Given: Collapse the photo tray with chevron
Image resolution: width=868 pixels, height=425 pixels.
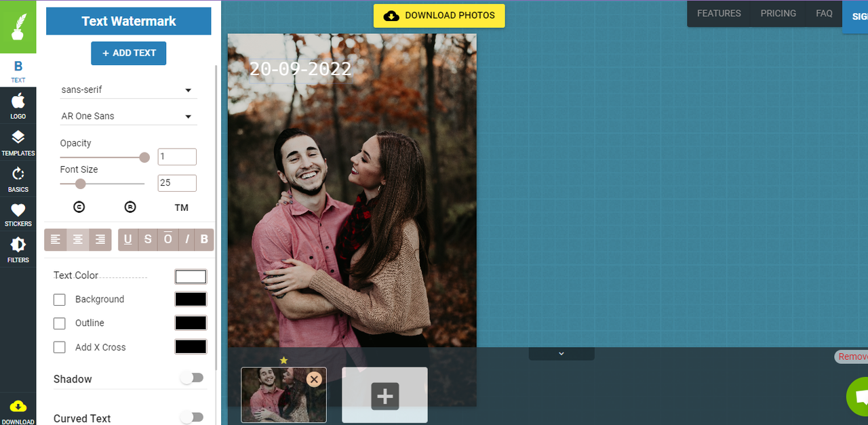Looking at the screenshot, I should tap(561, 354).
